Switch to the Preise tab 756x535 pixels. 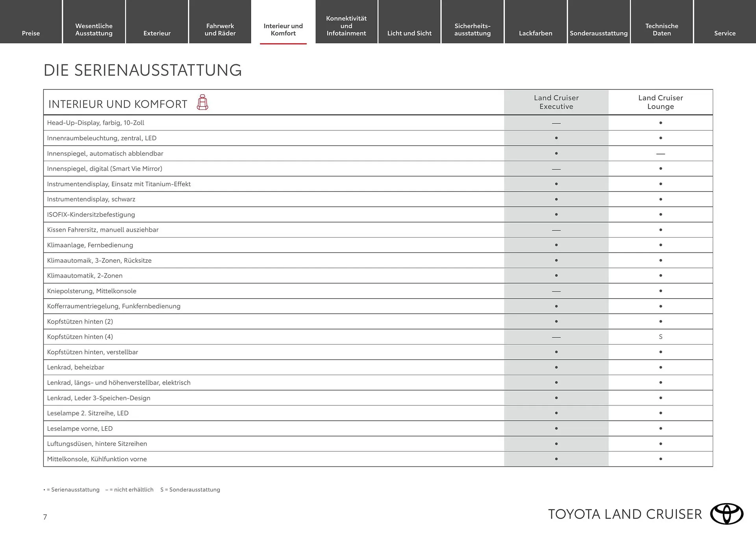coord(31,33)
